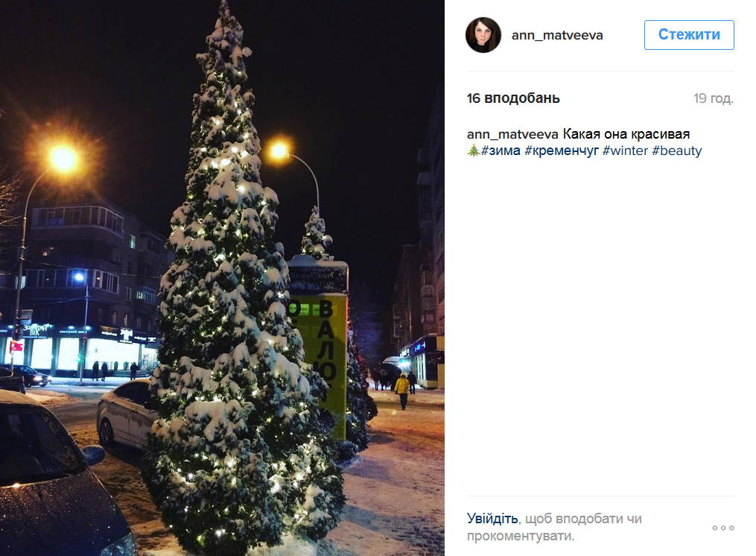756x556 pixels.
Task: Open ann_matveeva profile from header username
Action: point(557,35)
